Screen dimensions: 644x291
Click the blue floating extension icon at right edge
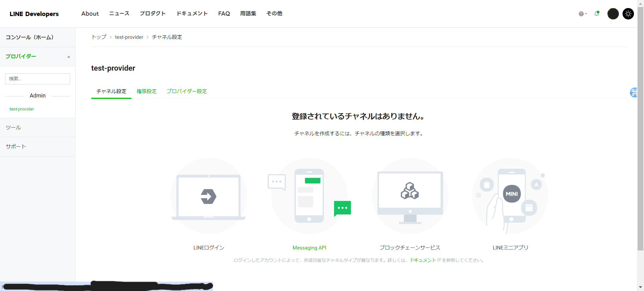pyautogui.click(x=633, y=92)
